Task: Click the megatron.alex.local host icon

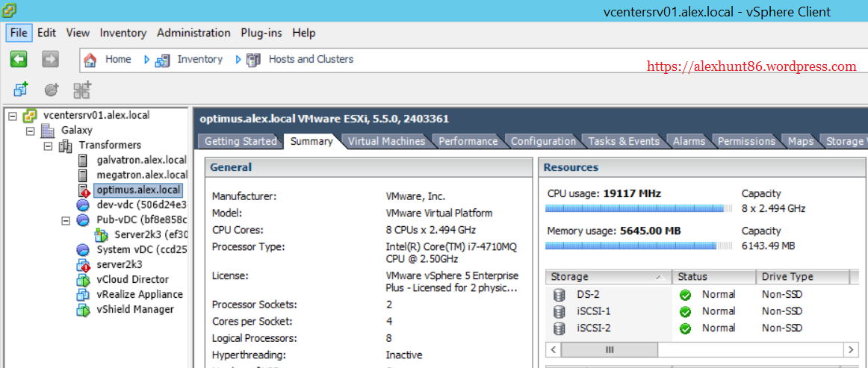Action: 82,175
